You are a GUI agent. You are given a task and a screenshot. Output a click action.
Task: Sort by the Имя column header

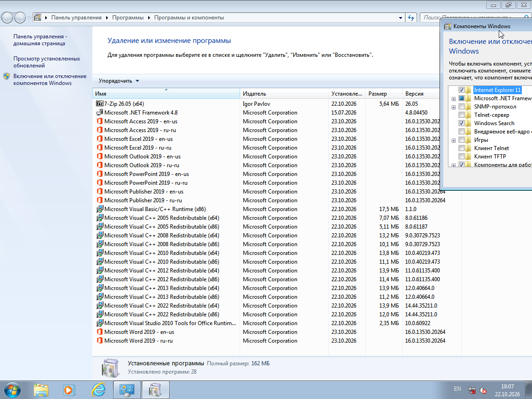[x=166, y=94]
